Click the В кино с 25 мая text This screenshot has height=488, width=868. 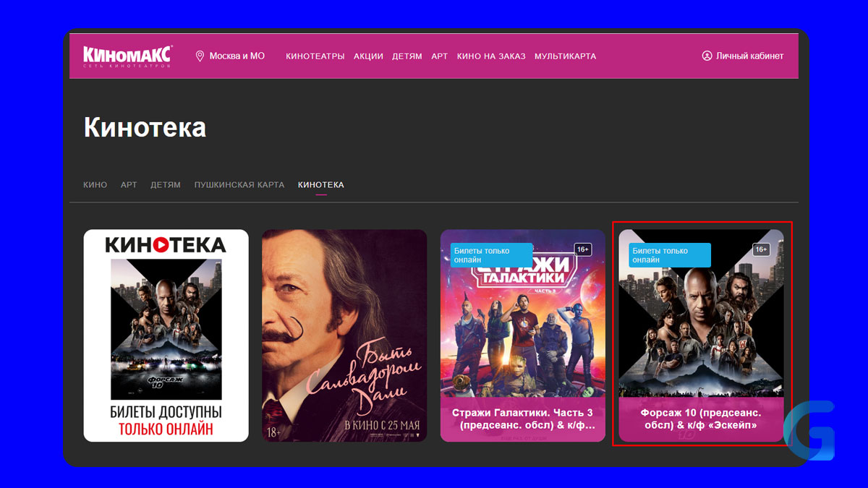click(381, 425)
